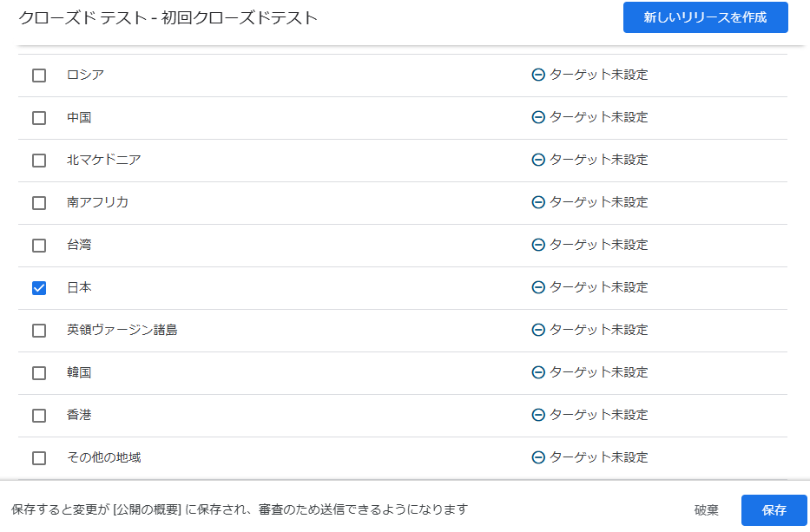The height and width of the screenshot is (532, 810).
Task: Click target-unset icon in 北マケドニア row
Action: point(538,160)
